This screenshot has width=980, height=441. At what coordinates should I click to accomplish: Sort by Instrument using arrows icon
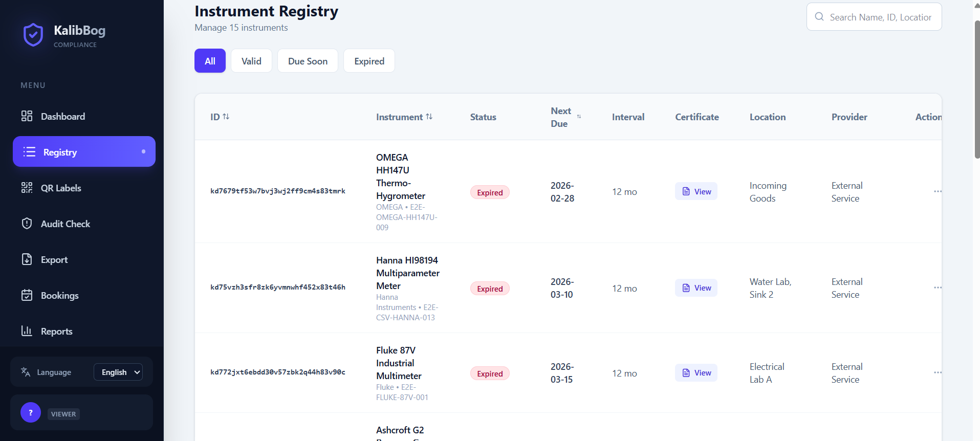point(429,117)
